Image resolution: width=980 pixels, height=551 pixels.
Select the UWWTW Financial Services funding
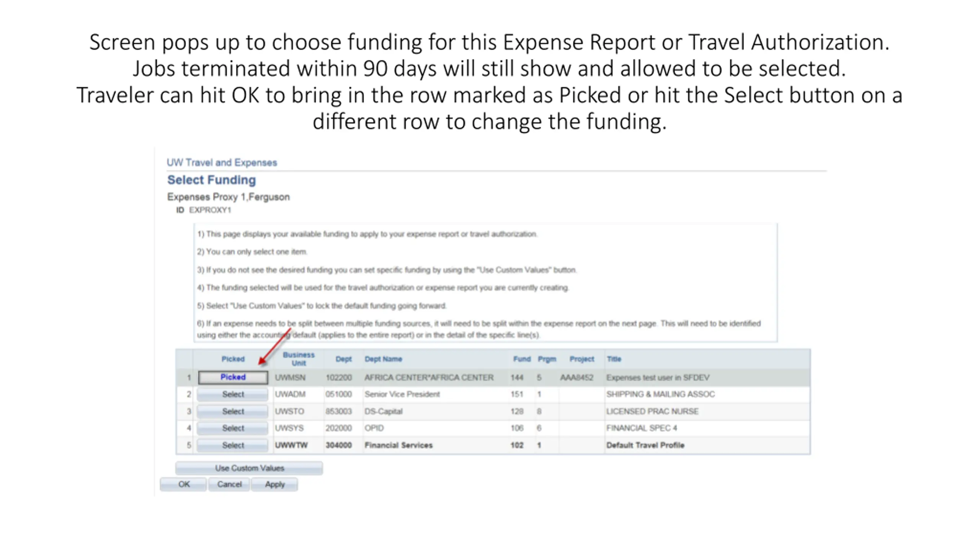coord(233,445)
